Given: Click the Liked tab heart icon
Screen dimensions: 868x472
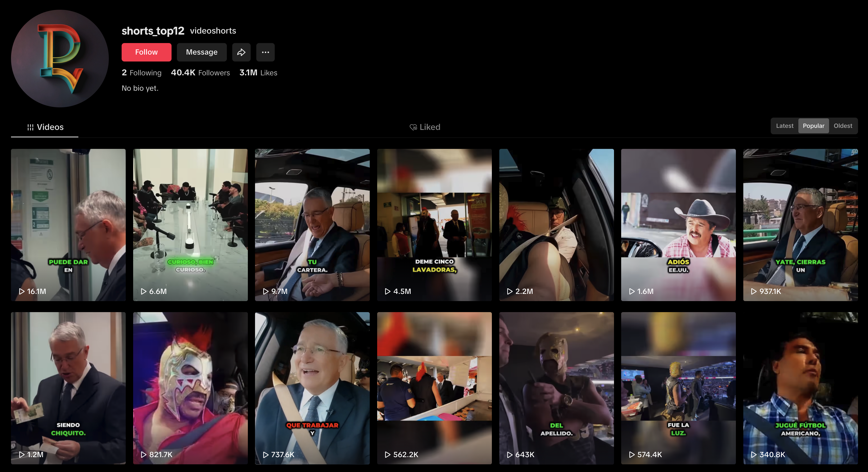Looking at the screenshot, I should pyautogui.click(x=413, y=127).
